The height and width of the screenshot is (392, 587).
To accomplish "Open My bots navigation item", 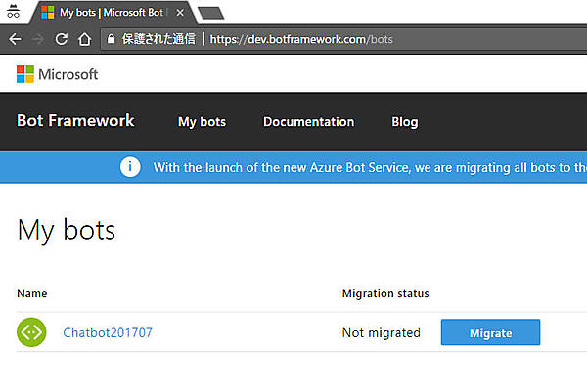I will (x=203, y=122).
